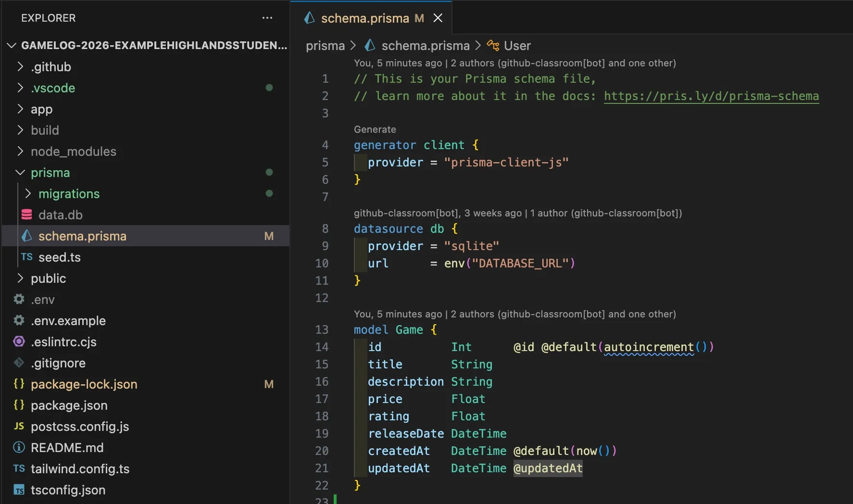Click the .gitignore git icon
The height and width of the screenshot is (504, 853).
point(19,363)
